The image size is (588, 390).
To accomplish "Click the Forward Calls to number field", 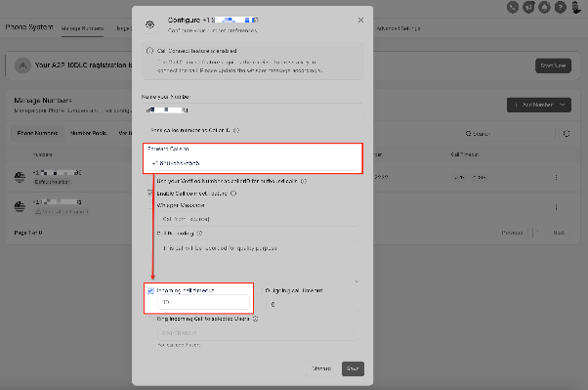I will click(x=252, y=163).
